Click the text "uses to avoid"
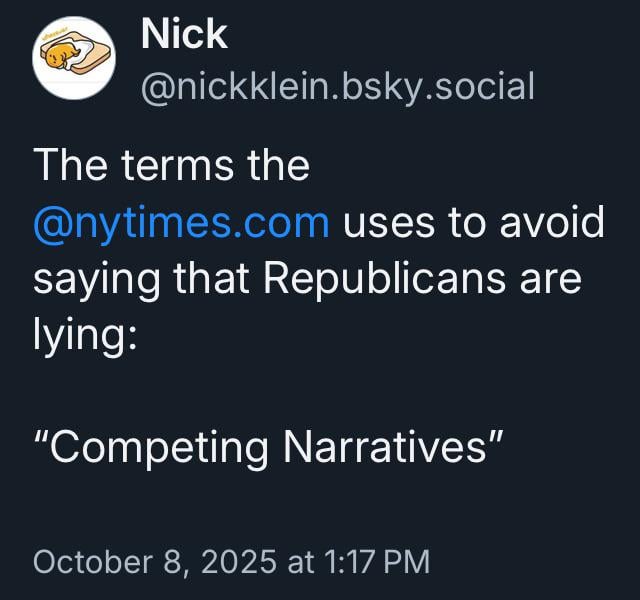 pyautogui.click(x=474, y=221)
